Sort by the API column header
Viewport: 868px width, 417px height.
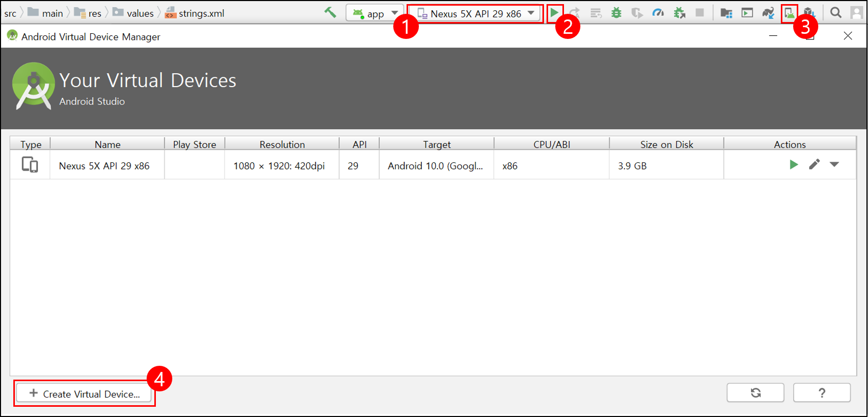coord(359,144)
